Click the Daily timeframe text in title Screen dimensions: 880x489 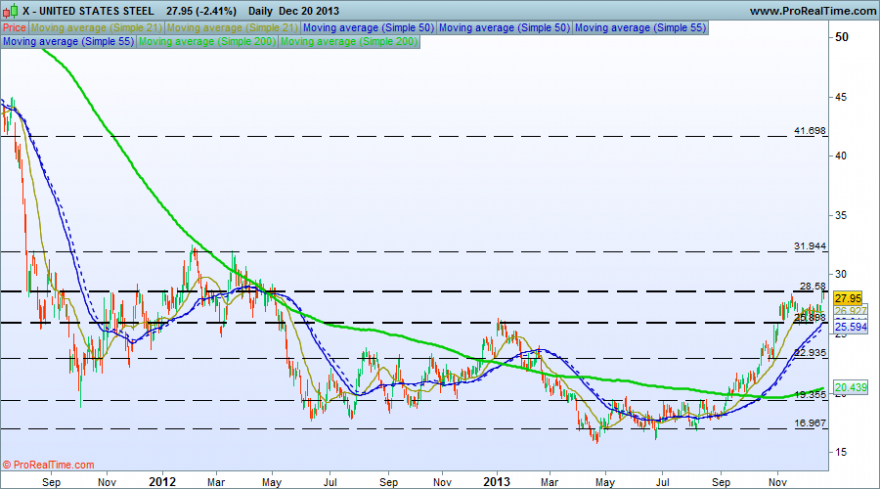260,11
